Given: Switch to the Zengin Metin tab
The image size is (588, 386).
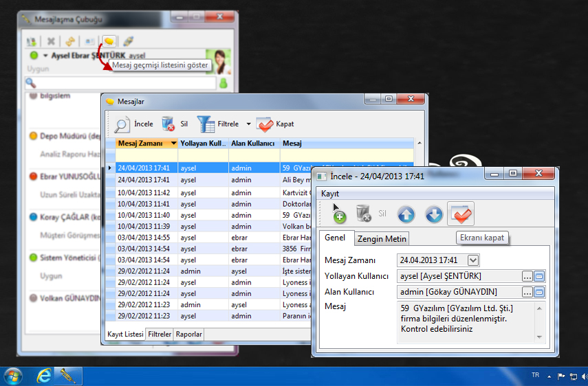Looking at the screenshot, I should (382, 238).
